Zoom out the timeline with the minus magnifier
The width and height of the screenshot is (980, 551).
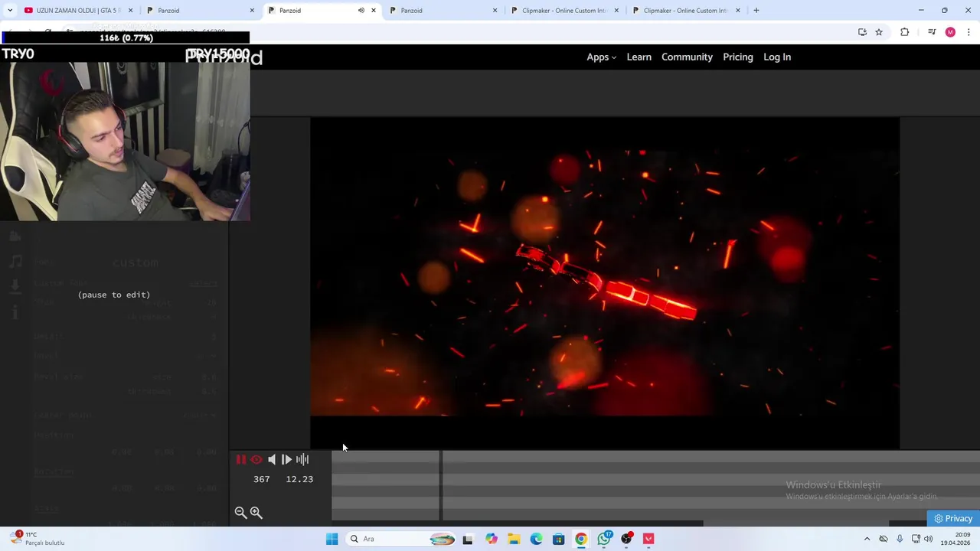pos(240,513)
